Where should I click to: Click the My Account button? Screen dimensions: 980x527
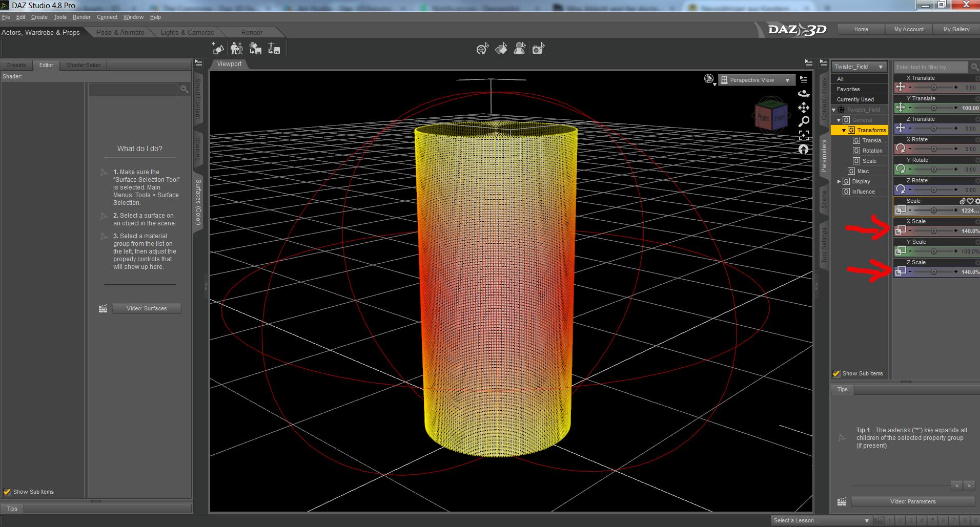pyautogui.click(x=909, y=29)
